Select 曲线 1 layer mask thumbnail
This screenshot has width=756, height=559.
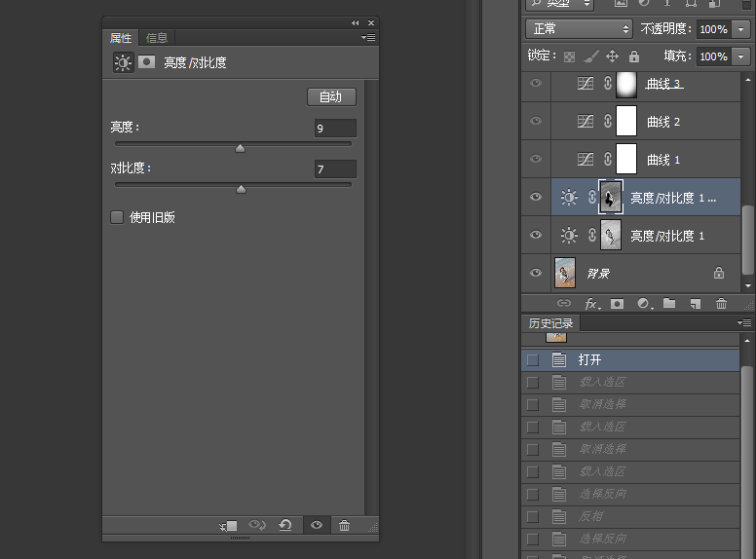click(626, 159)
